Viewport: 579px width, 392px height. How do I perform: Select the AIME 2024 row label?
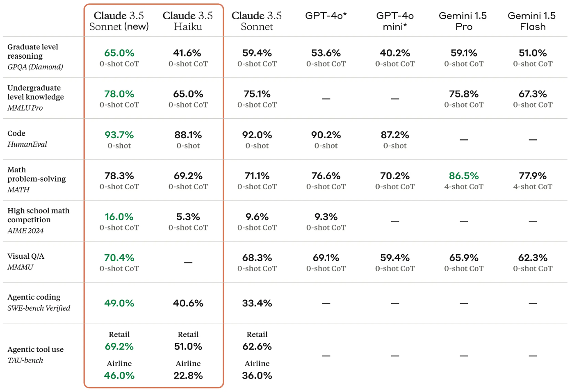point(25,231)
